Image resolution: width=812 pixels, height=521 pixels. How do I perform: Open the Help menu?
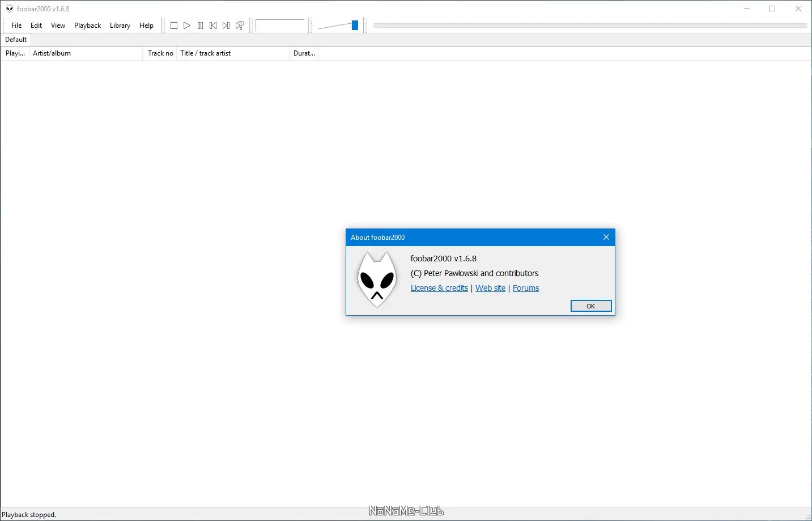click(x=146, y=26)
